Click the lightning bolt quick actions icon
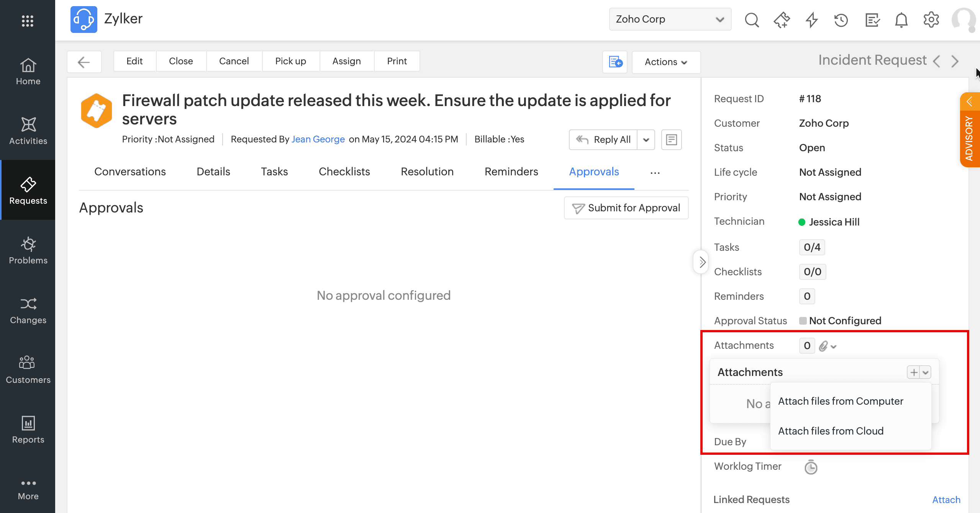The height and width of the screenshot is (513, 980). (x=811, y=20)
